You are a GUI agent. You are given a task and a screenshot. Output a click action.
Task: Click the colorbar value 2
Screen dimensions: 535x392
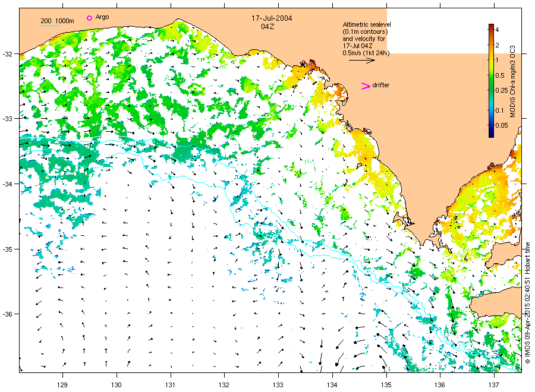tap(497, 45)
